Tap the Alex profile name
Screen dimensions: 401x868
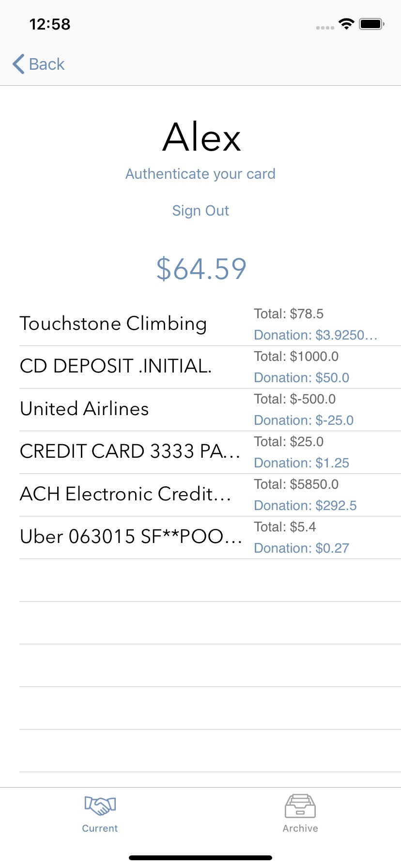click(201, 137)
